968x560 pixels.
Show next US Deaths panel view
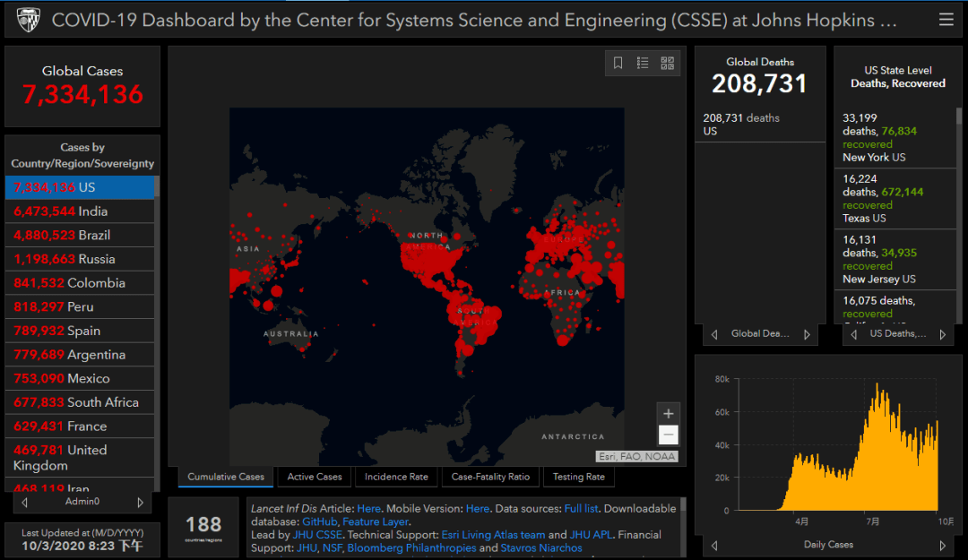pos(942,334)
